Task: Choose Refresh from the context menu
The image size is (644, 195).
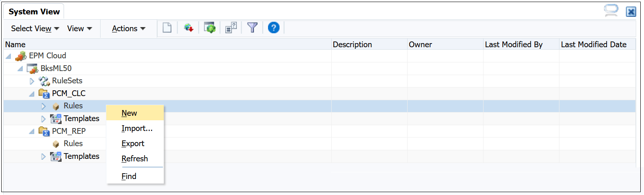Action: coord(135,158)
